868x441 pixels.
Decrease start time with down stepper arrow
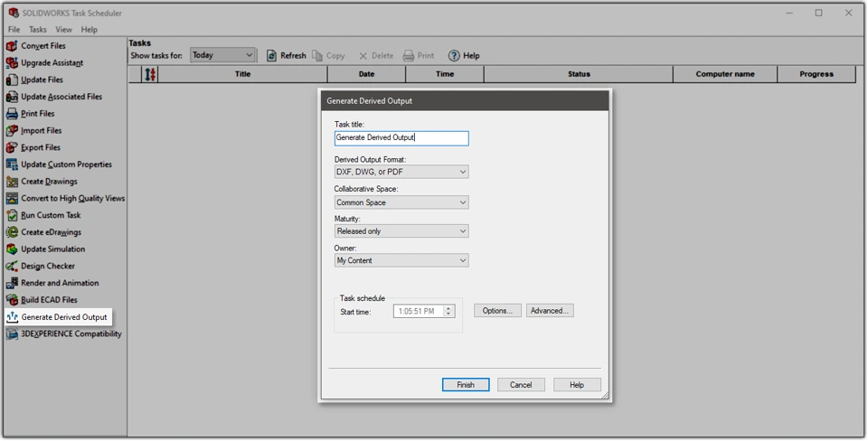point(449,314)
